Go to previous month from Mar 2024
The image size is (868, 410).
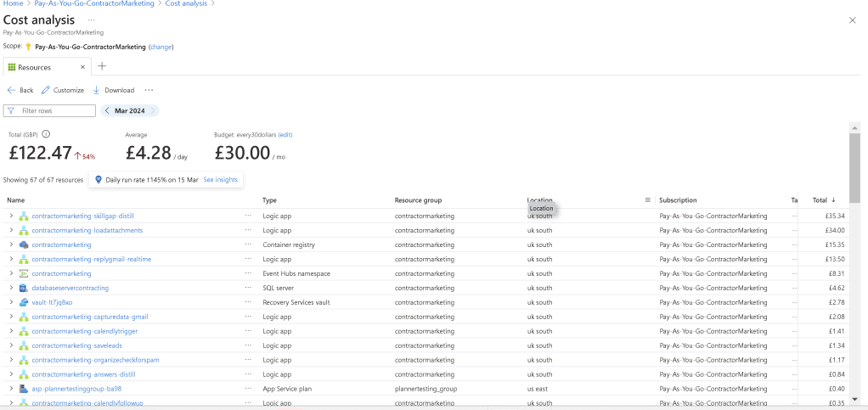tap(107, 110)
